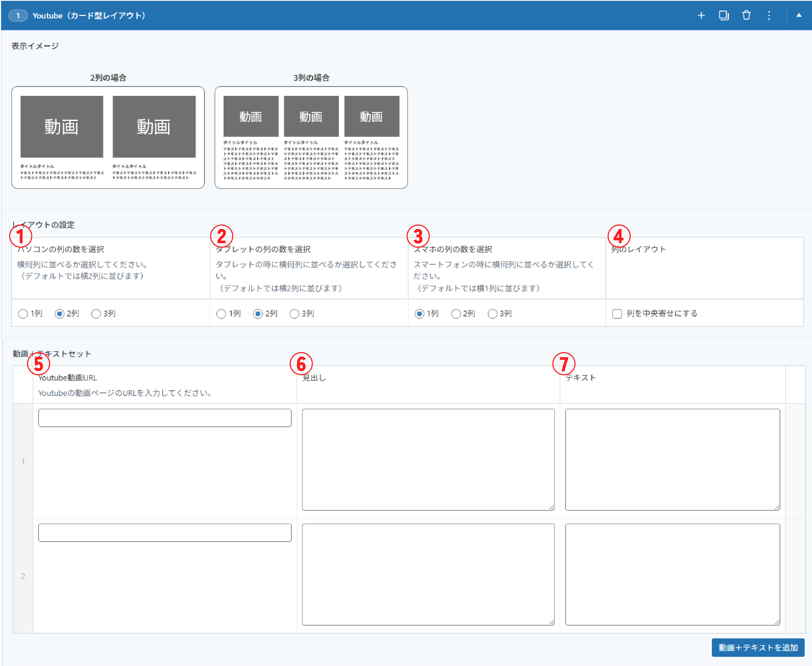812x666 pixels.
Task: Enable 列を中央寄せにする checkbox
Action: click(617, 314)
